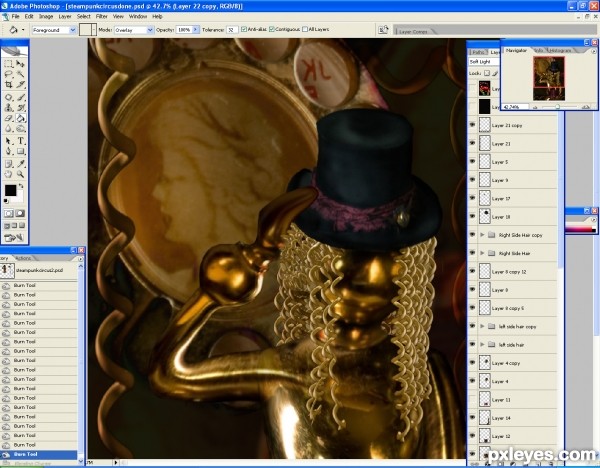Screen dimensions: 600x468
Task: Hide Layer 21 visibility eye
Action: 472,143
